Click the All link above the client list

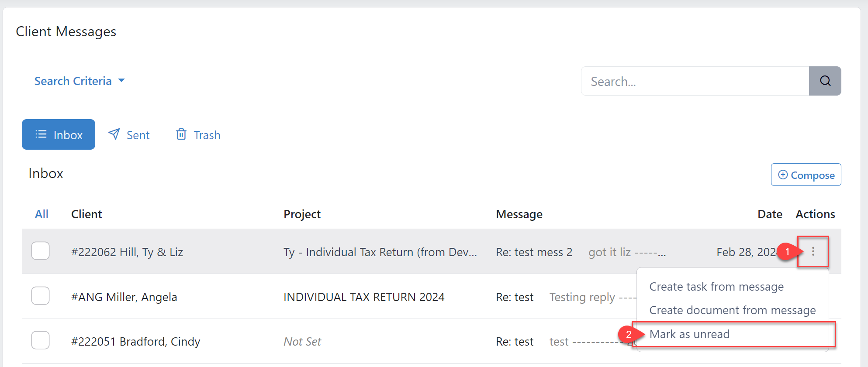(x=41, y=214)
